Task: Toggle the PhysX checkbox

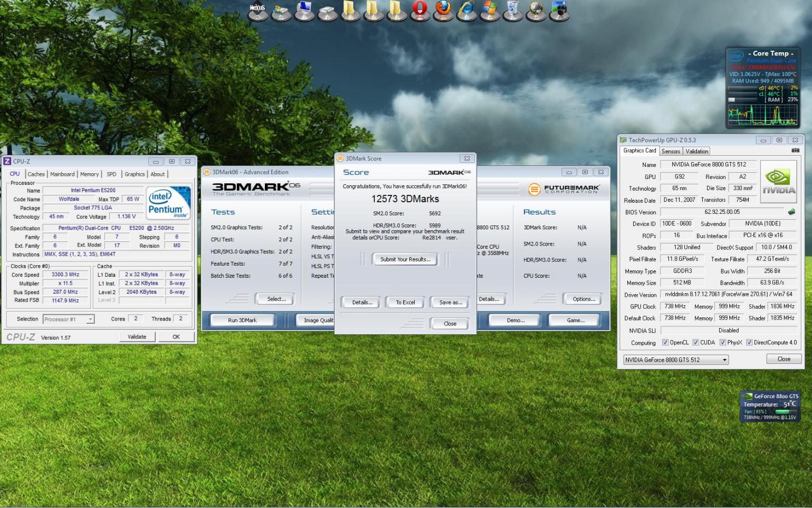Action: 723,343
